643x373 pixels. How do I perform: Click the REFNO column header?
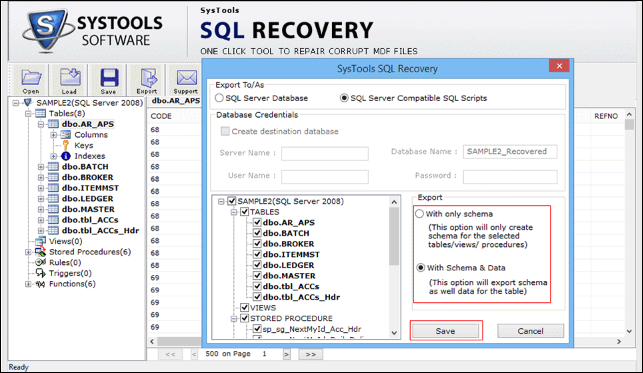(x=606, y=116)
